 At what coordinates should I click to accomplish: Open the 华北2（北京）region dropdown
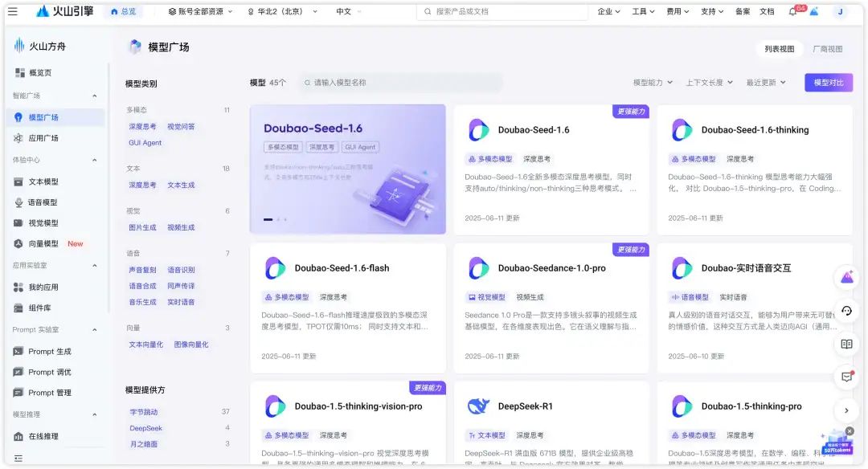pyautogui.click(x=282, y=11)
